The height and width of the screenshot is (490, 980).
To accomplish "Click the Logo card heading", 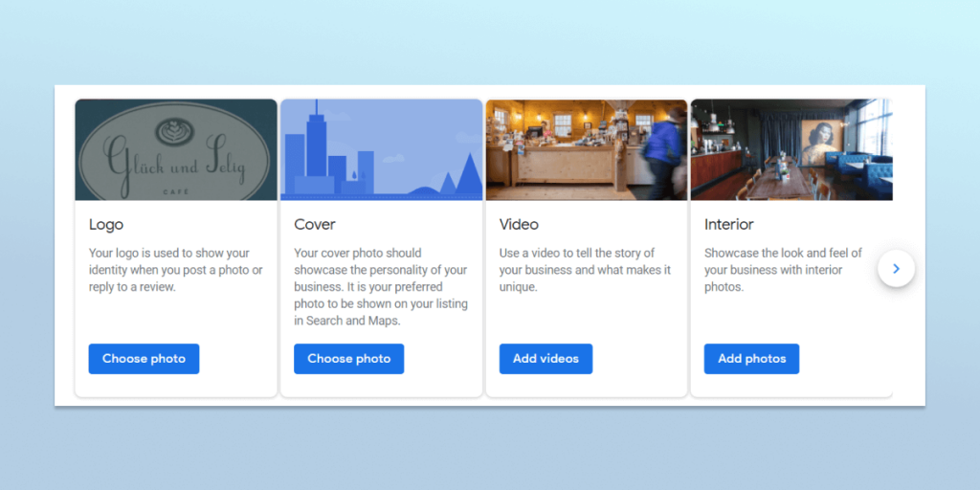I will click(106, 224).
